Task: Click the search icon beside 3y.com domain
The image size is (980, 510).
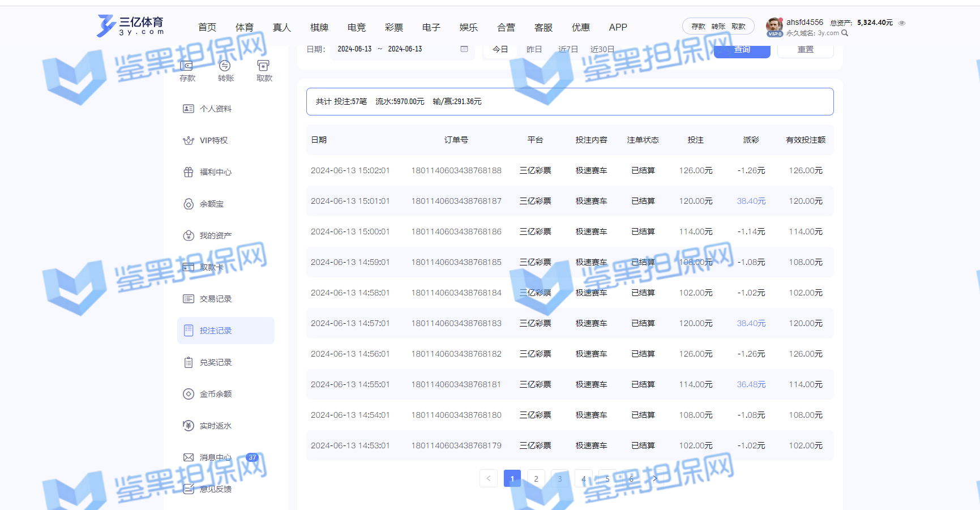Action: (x=845, y=33)
